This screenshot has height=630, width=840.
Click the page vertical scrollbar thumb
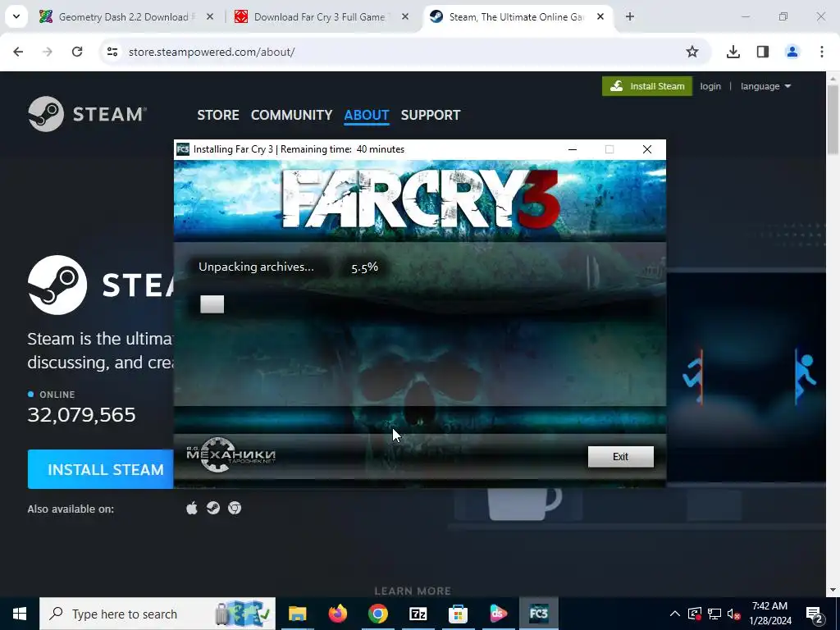(833, 119)
